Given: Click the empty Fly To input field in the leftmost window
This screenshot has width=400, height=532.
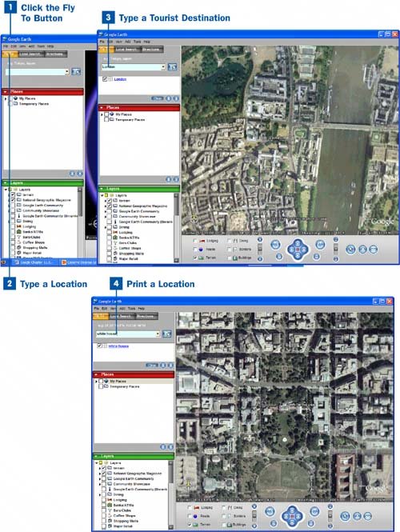Looking at the screenshot, I should pyautogui.click(x=35, y=72).
